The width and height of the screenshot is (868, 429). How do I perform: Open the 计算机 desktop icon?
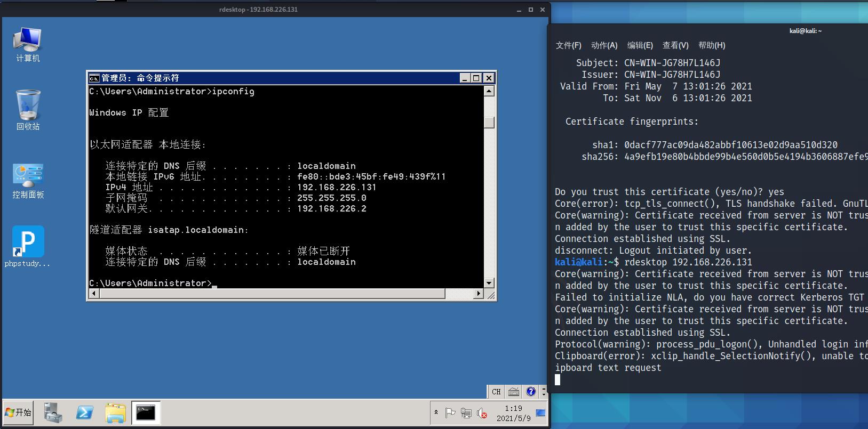28,45
